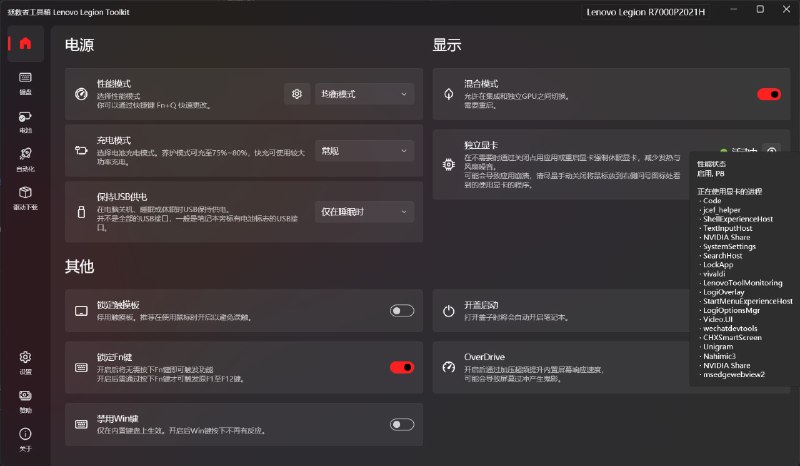This screenshot has height=466, width=800.
Task: Click the 独立显卡 deactivate button near status
Action: (x=771, y=151)
